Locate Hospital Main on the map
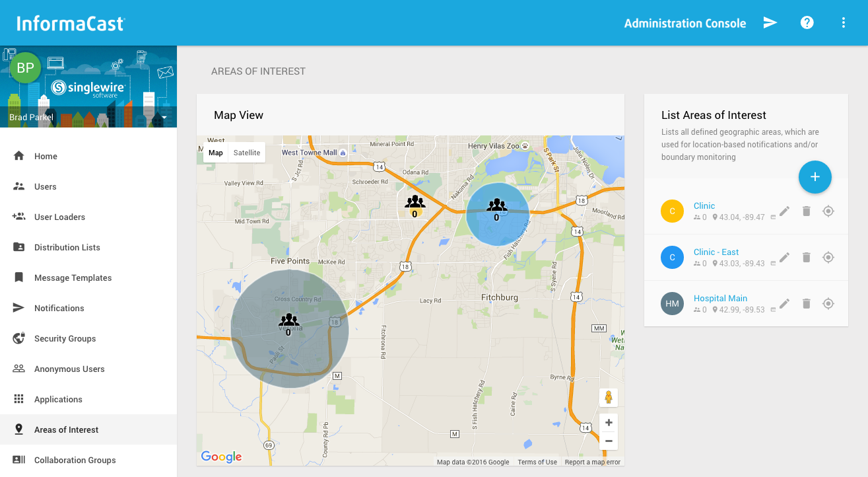 click(x=828, y=303)
